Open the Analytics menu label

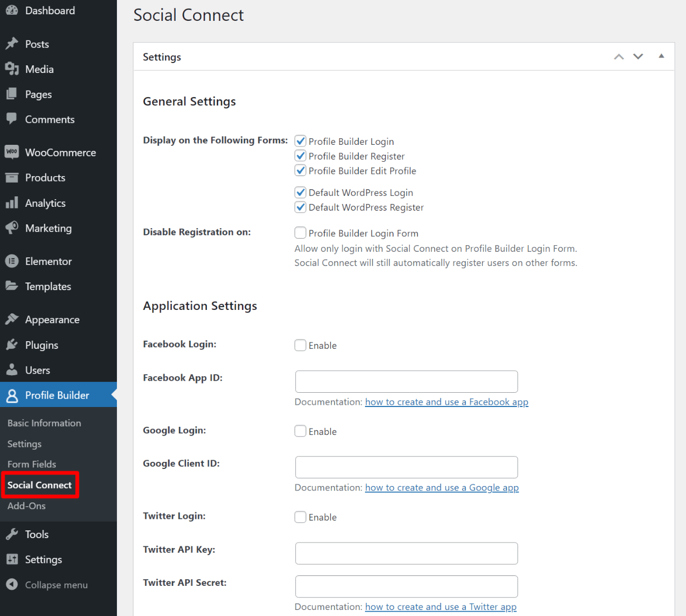tap(46, 203)
